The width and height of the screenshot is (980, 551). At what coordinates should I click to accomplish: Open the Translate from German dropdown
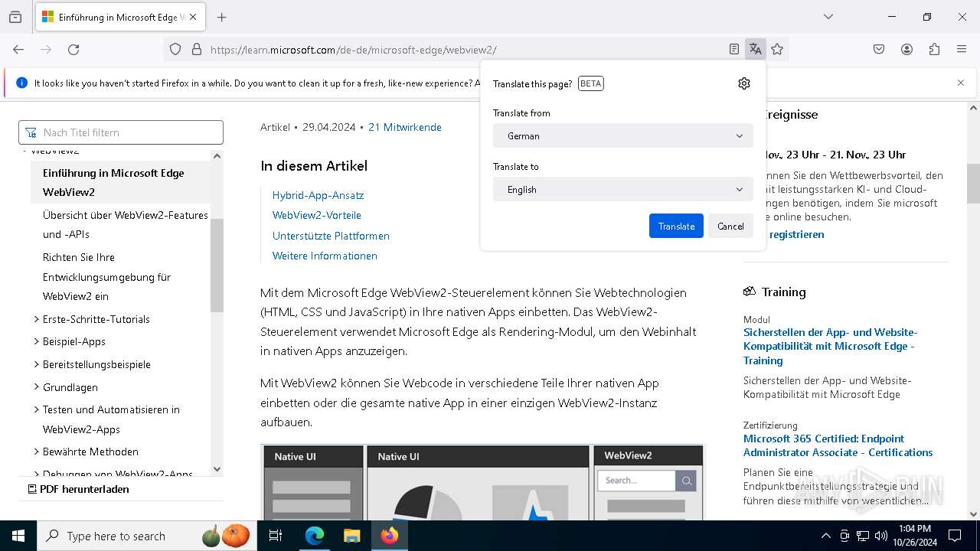(623, 135)
